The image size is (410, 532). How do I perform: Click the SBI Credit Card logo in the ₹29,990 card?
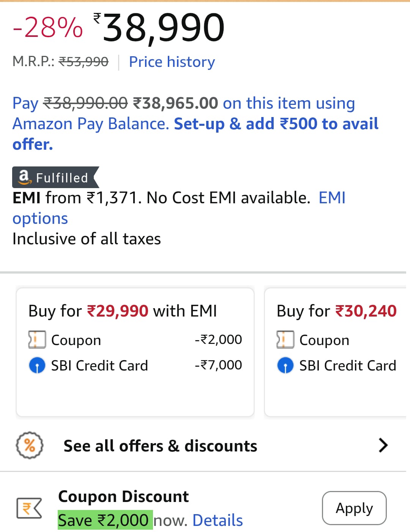(37, 365)
